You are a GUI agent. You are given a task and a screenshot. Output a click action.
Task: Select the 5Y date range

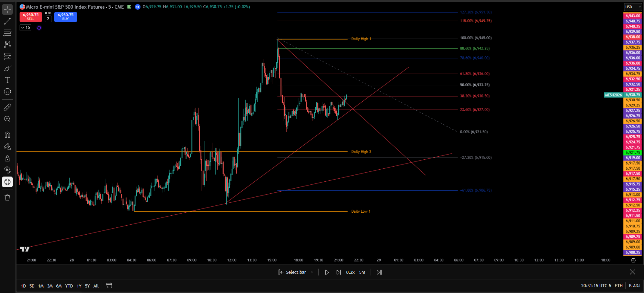(x=87, y=286)
